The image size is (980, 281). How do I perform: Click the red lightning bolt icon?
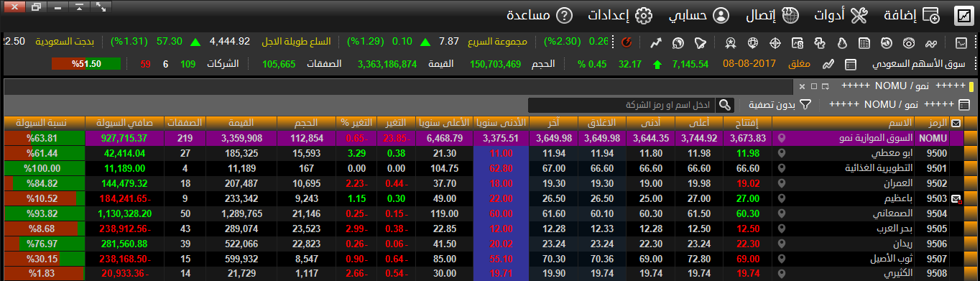pyautogui.click(x=627, y=42)
